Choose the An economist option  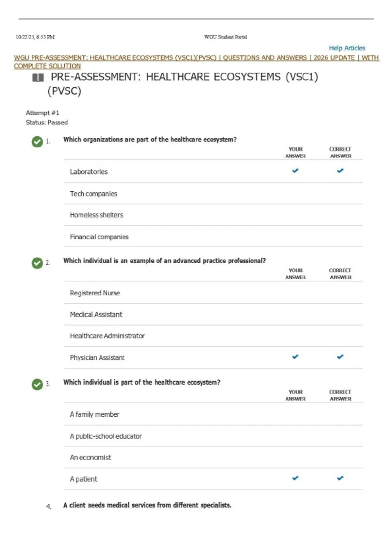pyautogui.click(x=213, y=457)
